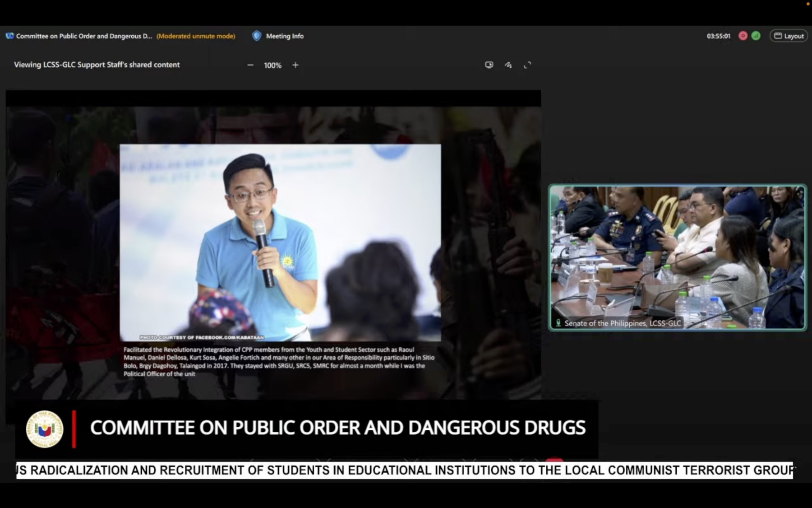Click the Meeting Info shield icon
The width and height of the screenshot is (812, 508).
point(257,36)
